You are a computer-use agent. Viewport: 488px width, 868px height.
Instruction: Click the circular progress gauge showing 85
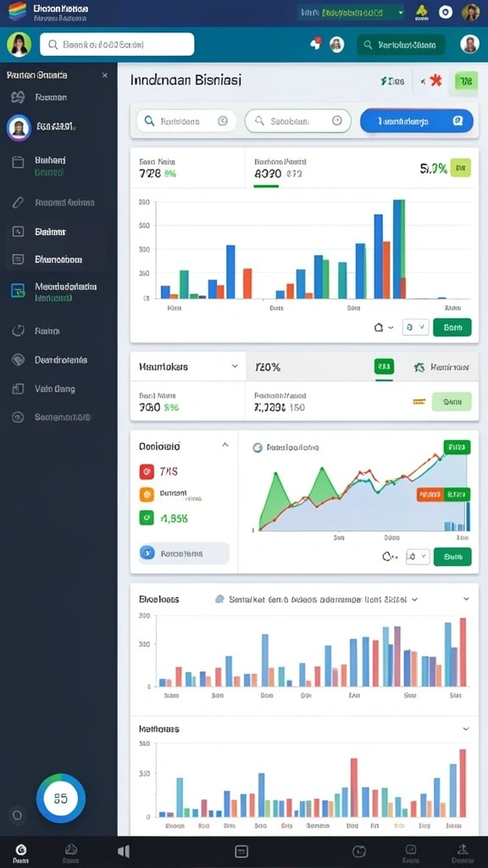(x=61, y=798)
